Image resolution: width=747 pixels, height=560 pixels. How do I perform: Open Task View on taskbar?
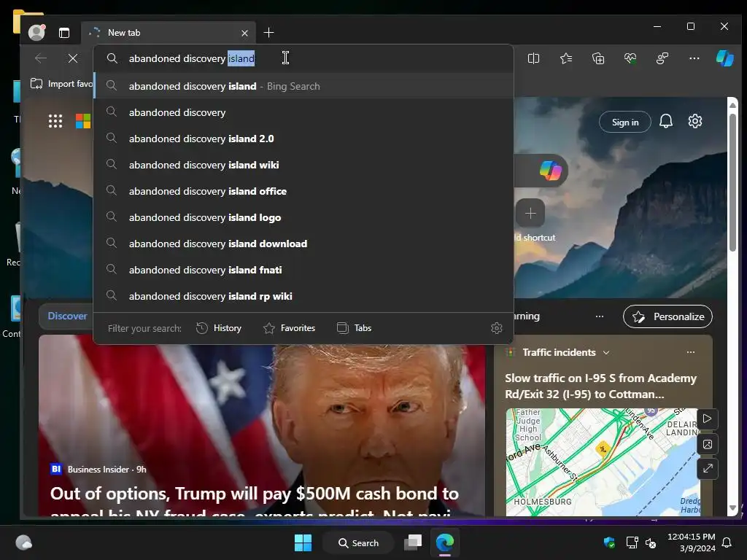413,542
